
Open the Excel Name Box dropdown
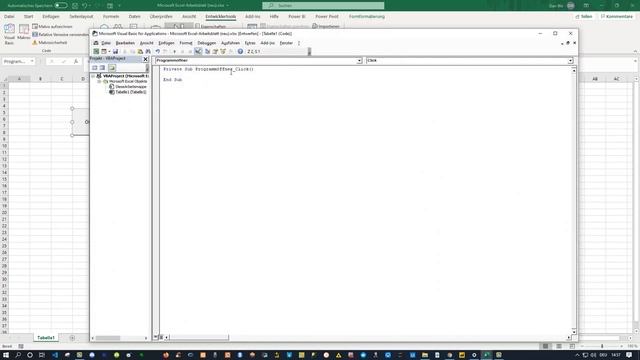coord(32,61)
